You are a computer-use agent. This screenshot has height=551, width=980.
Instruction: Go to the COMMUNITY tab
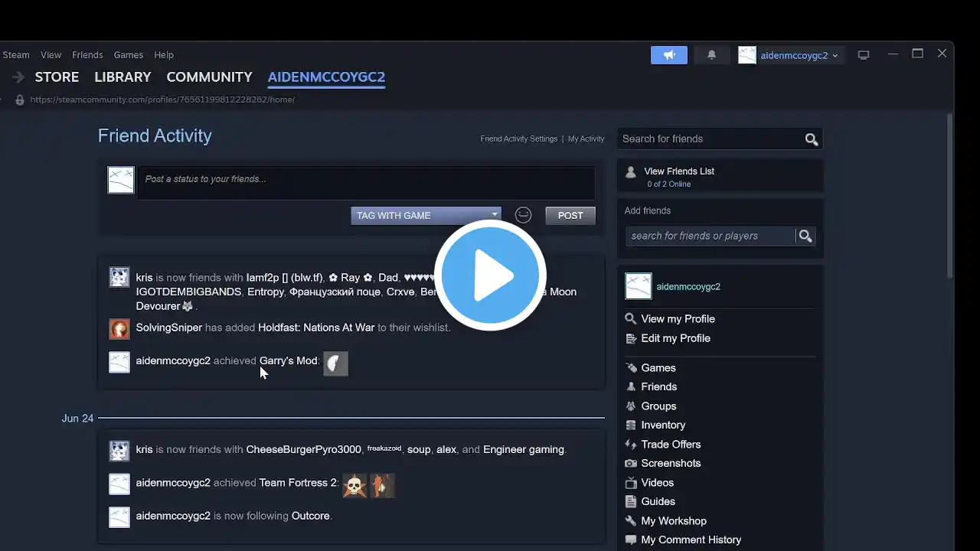(209, 77)
